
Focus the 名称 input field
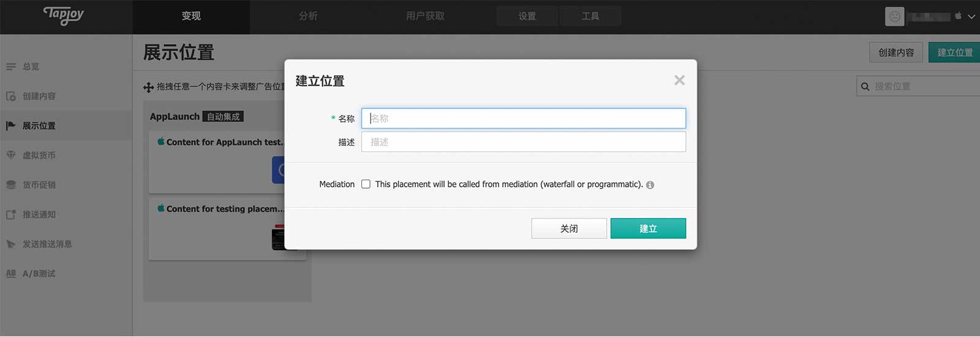coord(524,118)
